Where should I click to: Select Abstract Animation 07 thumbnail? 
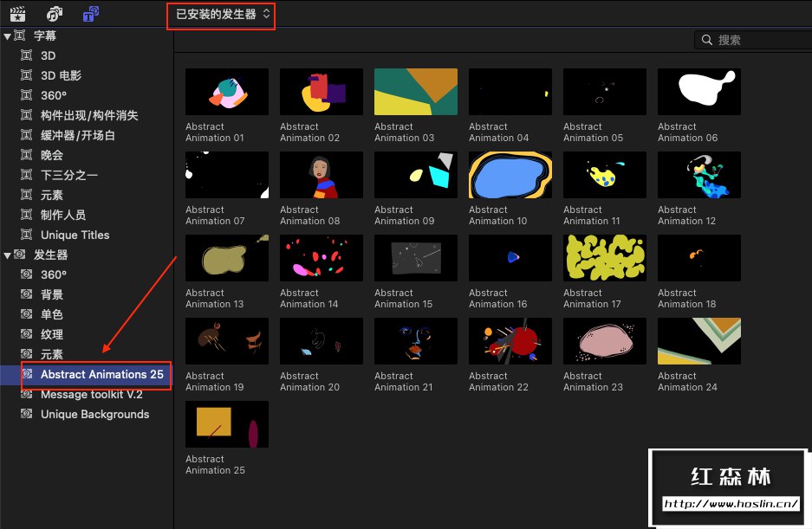coord(227,175)
